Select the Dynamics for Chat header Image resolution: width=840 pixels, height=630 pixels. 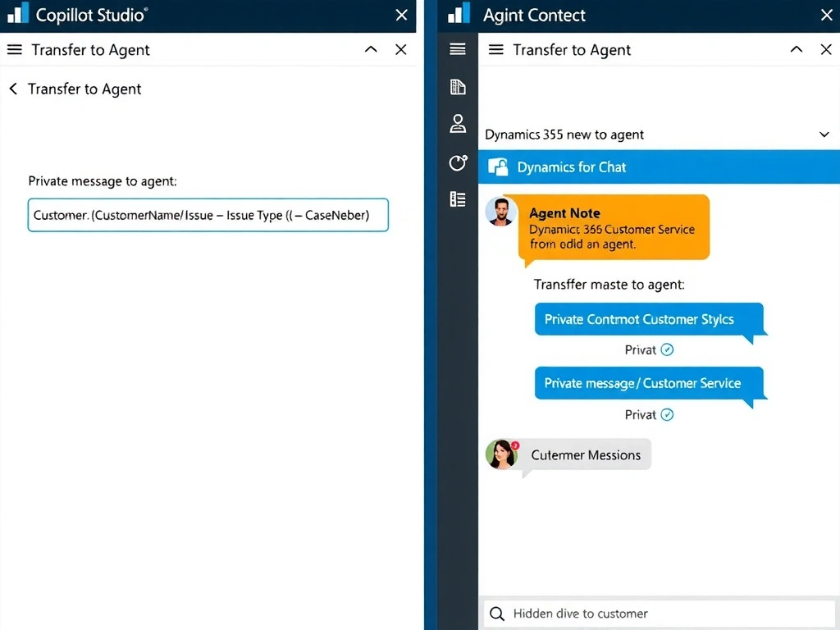(659, 167)
